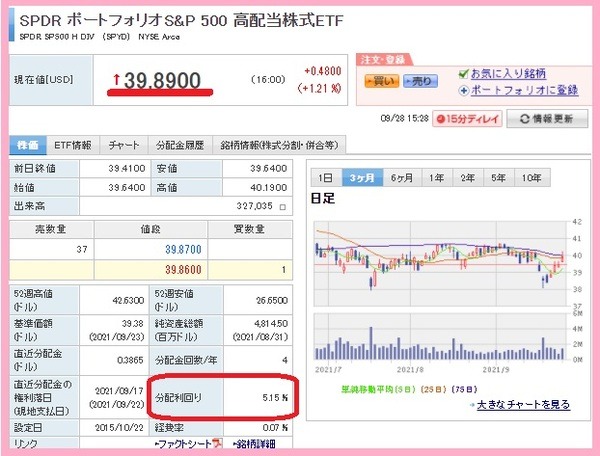Click the timestamp 09/28 15:28
The width and height of the screenshot is (600, 456).
click(404, 118)
